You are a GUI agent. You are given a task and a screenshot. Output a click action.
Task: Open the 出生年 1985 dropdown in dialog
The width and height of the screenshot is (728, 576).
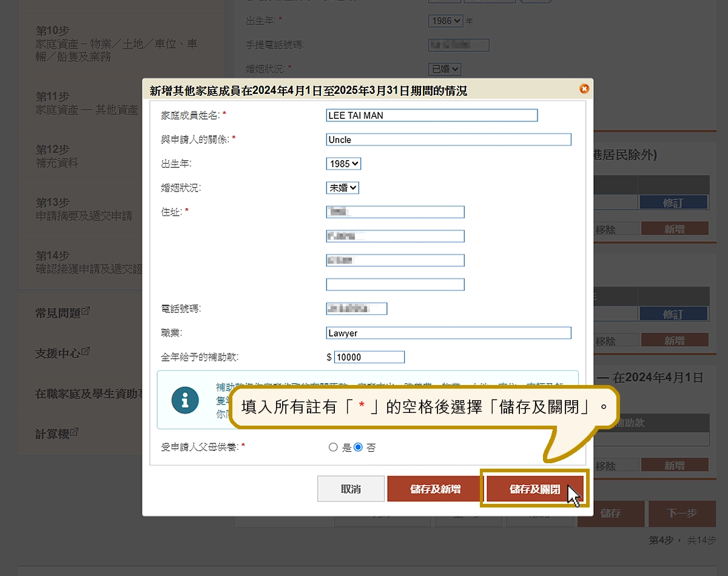pos(343,164)
